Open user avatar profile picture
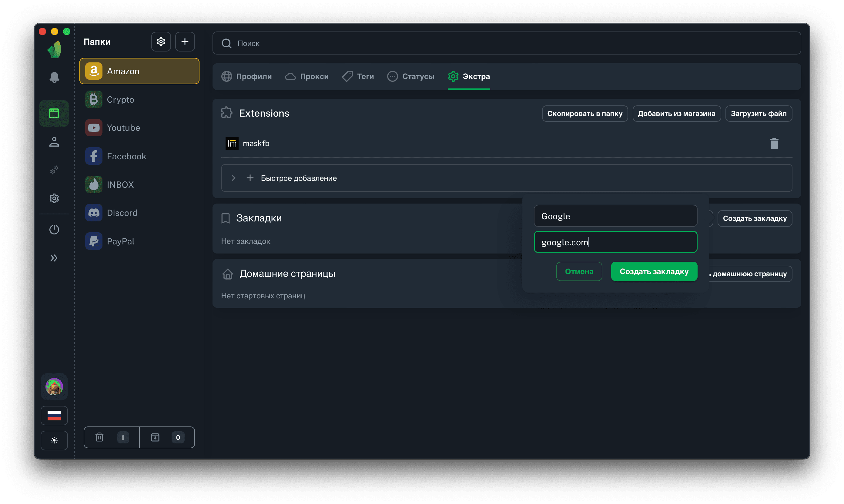Screen dimensions: 844x504 54,386
